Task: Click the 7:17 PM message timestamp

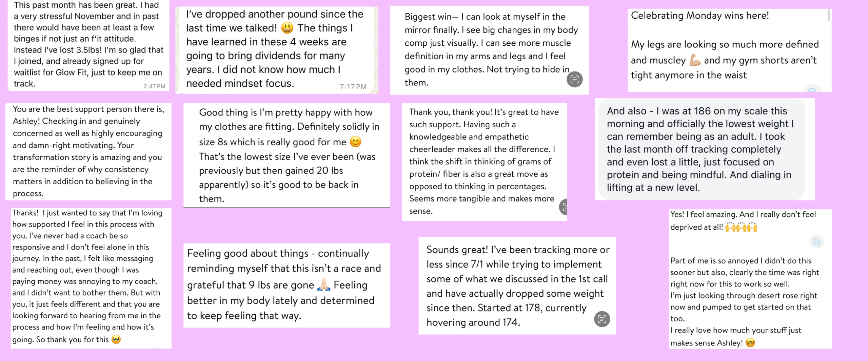Action: click(x=353, y=87)
